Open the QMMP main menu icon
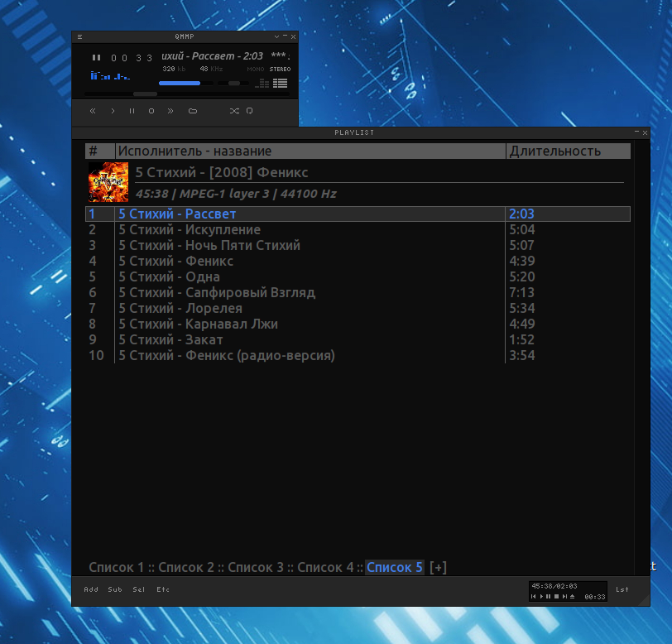672x644 pixels. pos(79,36)
